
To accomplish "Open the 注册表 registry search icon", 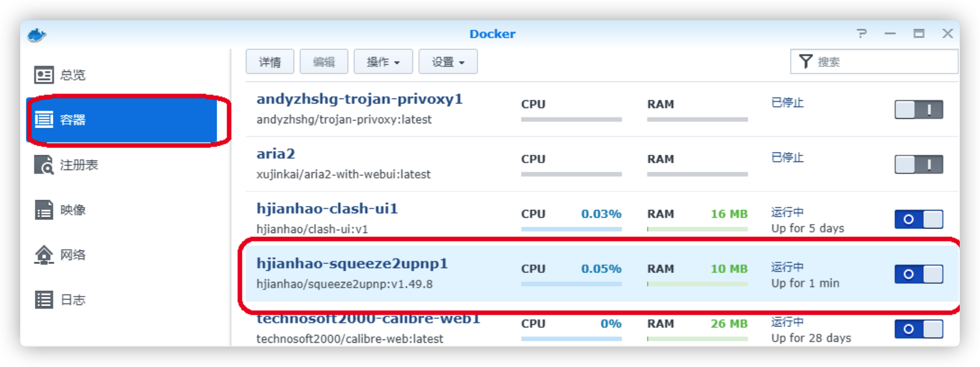I will [44, 164].
